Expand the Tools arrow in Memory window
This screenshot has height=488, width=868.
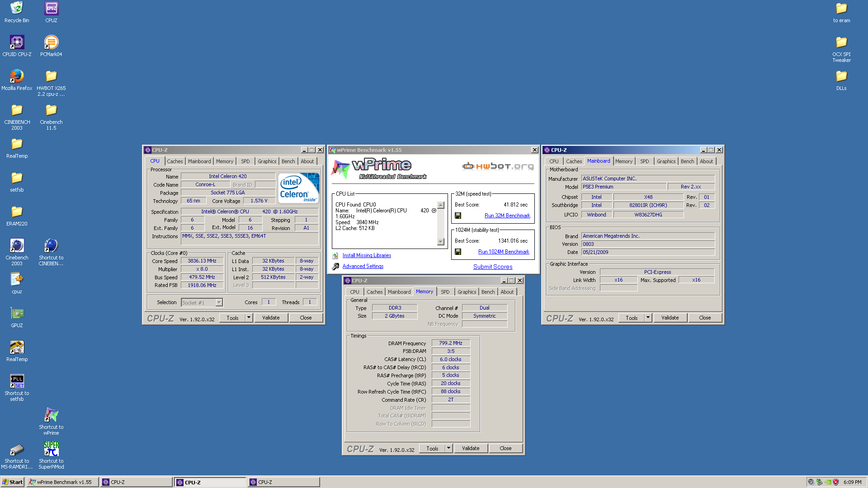point(448,448)
